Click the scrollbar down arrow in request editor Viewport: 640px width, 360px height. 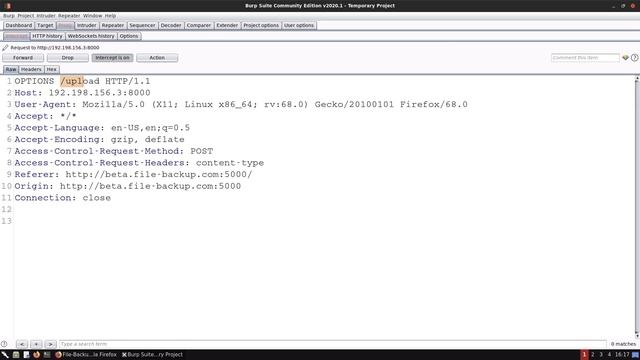(x=637, y=335)
